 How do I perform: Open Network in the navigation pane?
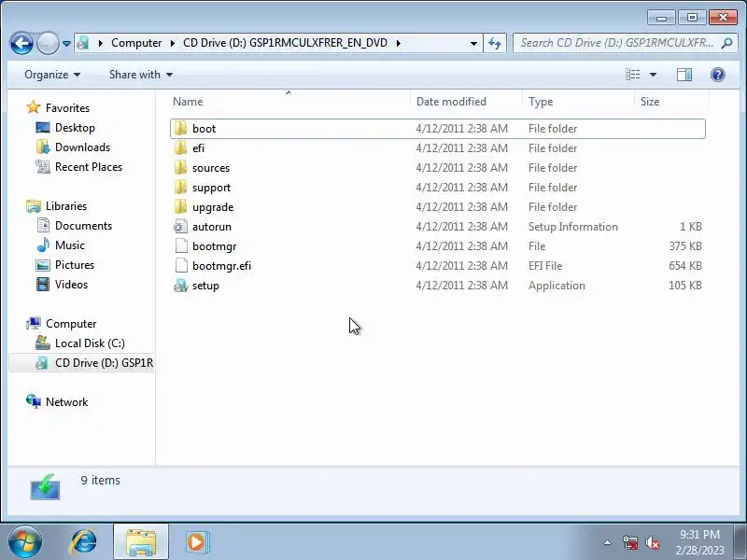pyautogui.click(x=66, y=402)
